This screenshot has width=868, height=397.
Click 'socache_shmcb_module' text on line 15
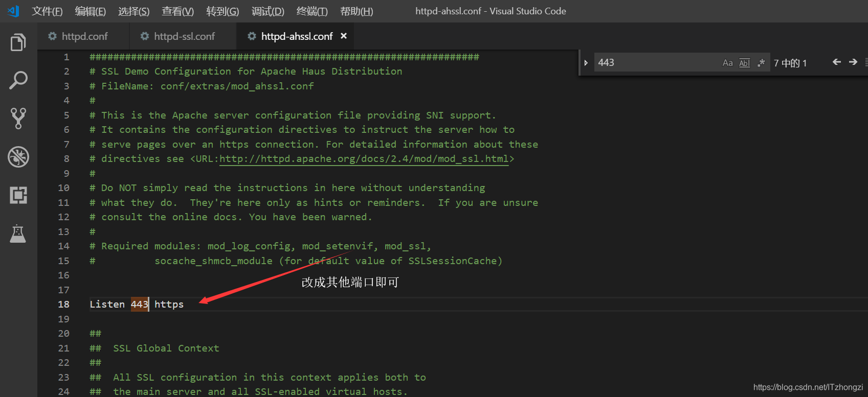213,261
